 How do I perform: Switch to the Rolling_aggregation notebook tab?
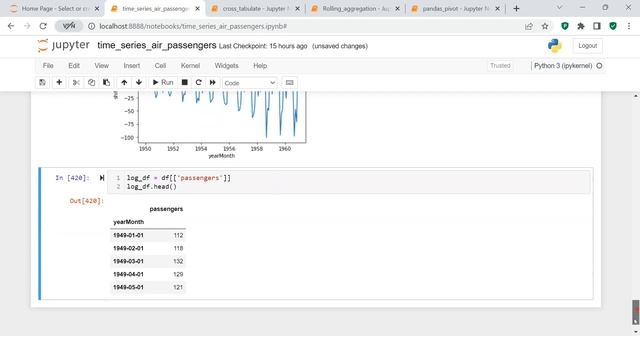click(355, 9)
